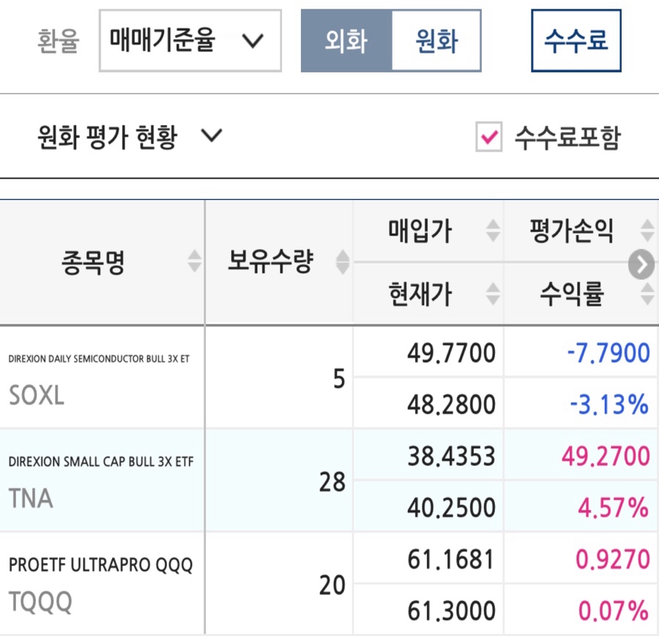Open the SOXL stock row
Screen dimensions: 659x644
pos(329,378)
